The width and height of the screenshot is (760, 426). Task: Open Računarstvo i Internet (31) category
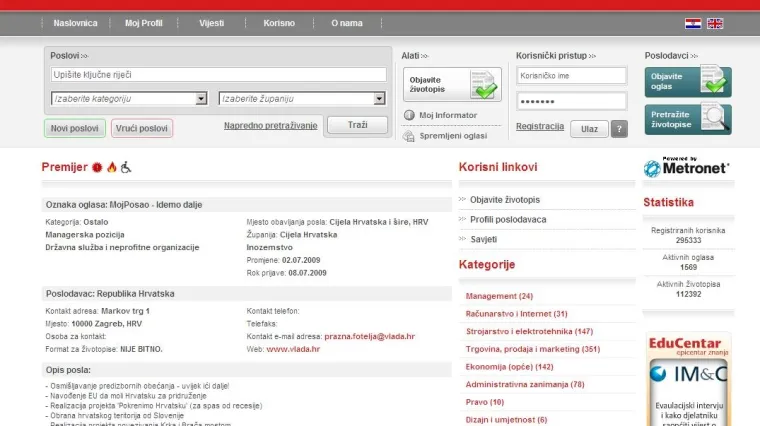click(x=516, y=314)
